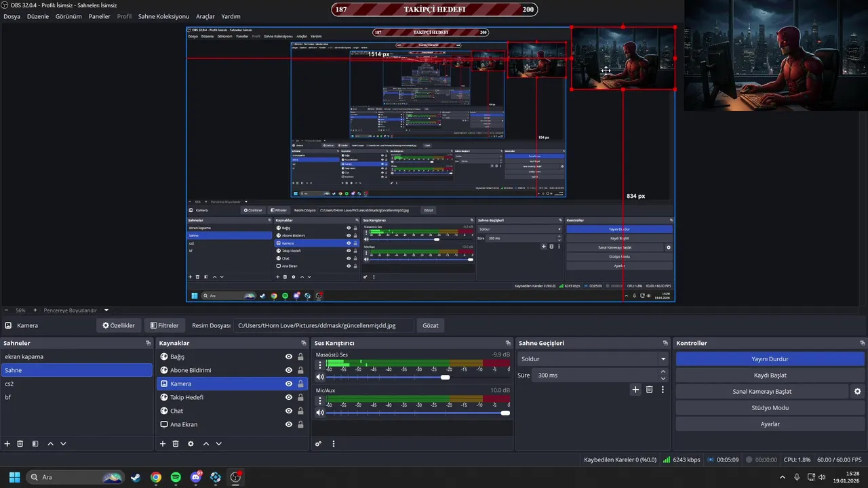Viewport: 868px width, 488px height.
Task: Open the Dosya menu
Action: pyautogui.click(x=12, y=16)
